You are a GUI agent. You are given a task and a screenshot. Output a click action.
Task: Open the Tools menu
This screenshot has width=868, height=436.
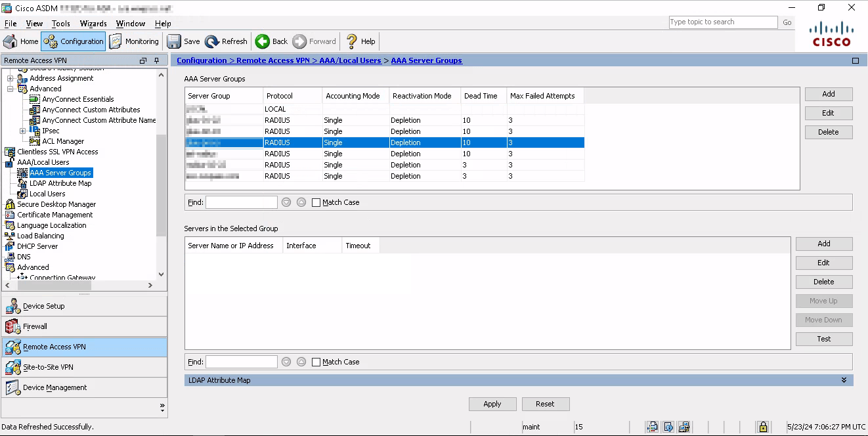pos(60,24)
